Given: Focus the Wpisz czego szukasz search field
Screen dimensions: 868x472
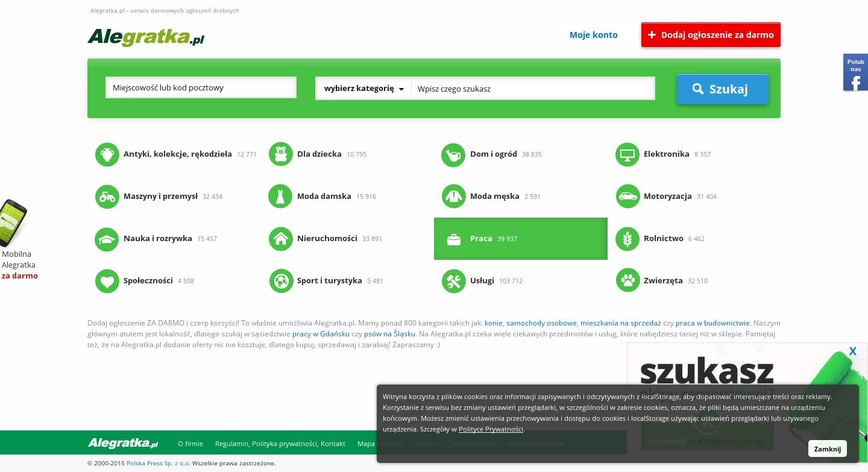Looking at the screenshot, I should tap(533, 89).
